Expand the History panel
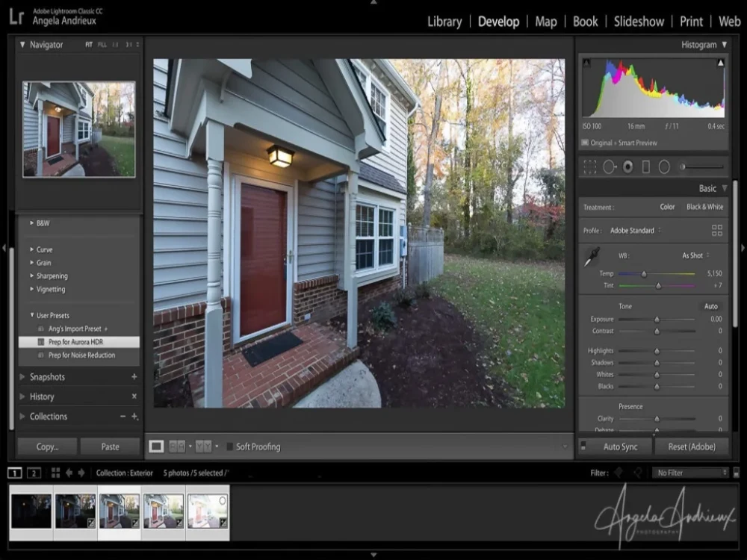This screenshot has height=560, width=747. (x=22, y=396)
